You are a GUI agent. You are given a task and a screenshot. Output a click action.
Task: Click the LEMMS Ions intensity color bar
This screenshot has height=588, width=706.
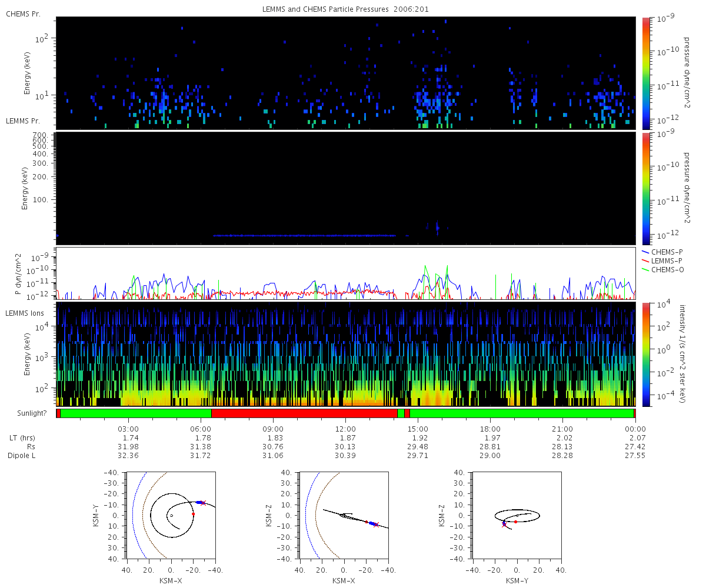pyautogui.click(x=646, y=355)
